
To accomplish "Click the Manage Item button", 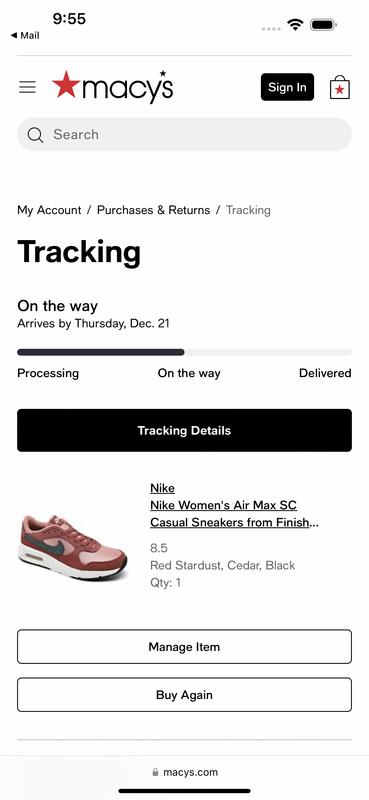I will 184,646.
